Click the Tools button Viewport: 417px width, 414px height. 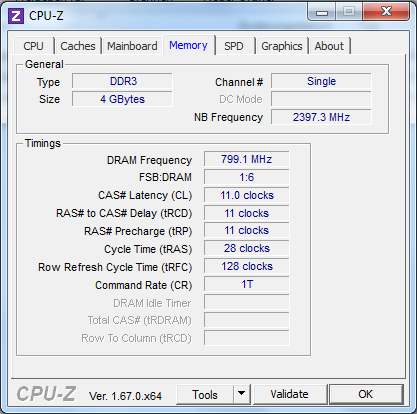click(x=205, y=394)
